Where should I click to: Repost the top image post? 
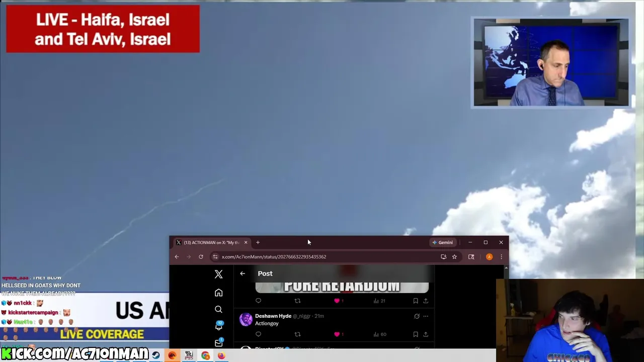(297, 301)
